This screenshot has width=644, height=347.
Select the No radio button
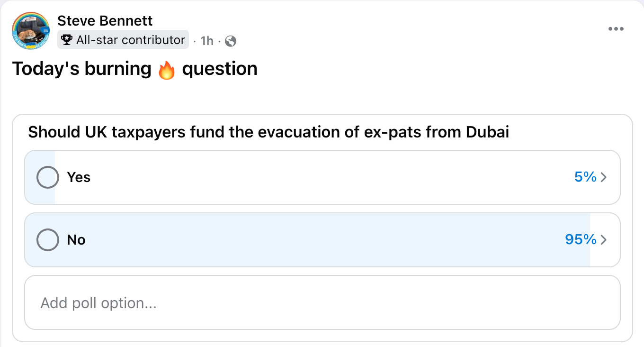pos(48,240)
